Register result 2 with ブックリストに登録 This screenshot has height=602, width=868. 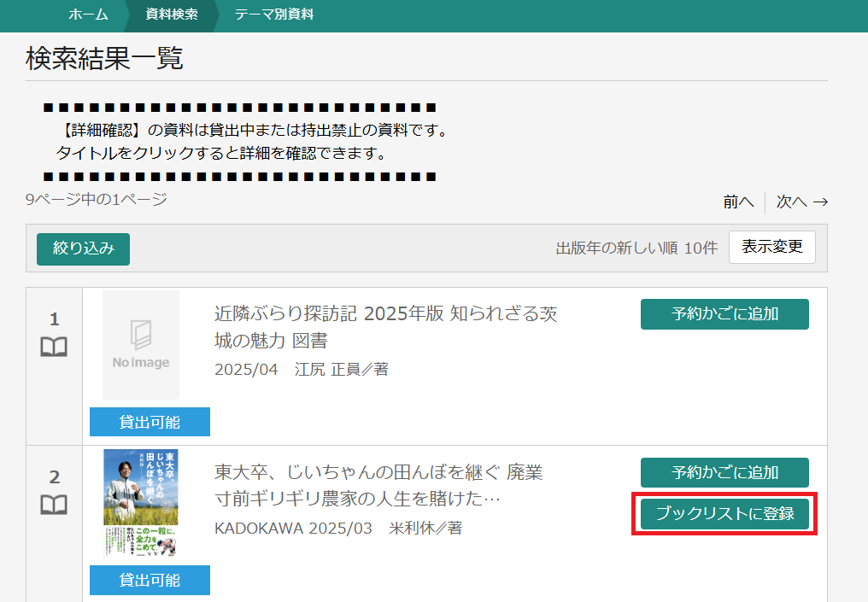[724, 514]
